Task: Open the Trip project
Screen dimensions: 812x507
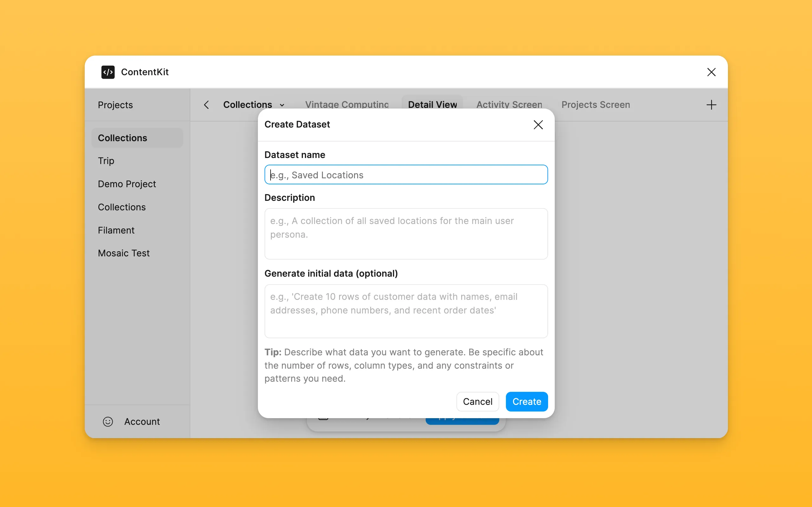Action: pyautogui.click(x=106, y=161)
